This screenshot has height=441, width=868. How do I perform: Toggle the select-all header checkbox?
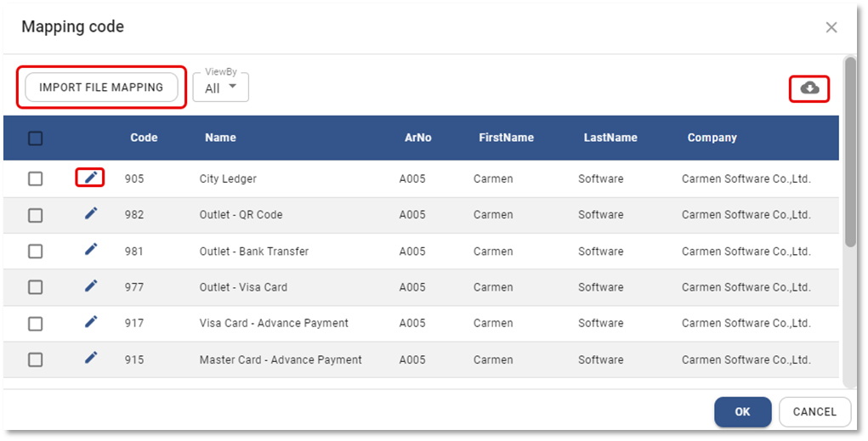35,138
